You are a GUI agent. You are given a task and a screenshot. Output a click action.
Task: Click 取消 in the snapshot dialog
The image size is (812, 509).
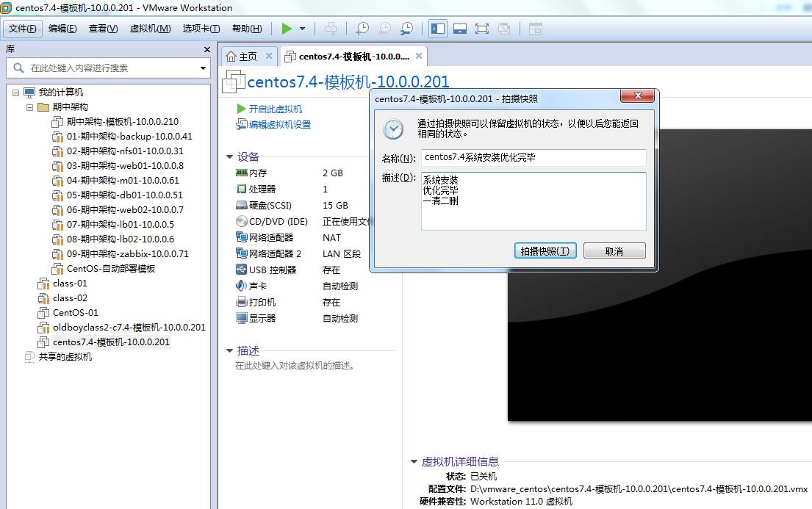tap(614, 251)
